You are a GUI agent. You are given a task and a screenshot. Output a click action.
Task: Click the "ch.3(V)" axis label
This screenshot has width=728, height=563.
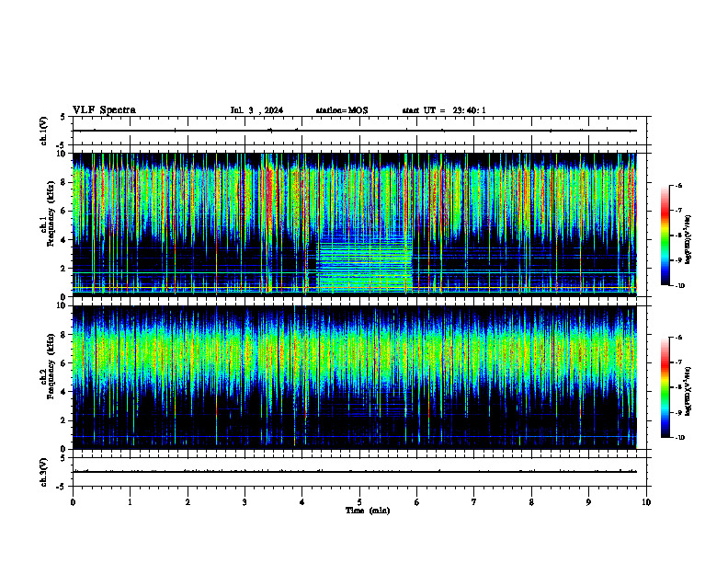(44, 472)
